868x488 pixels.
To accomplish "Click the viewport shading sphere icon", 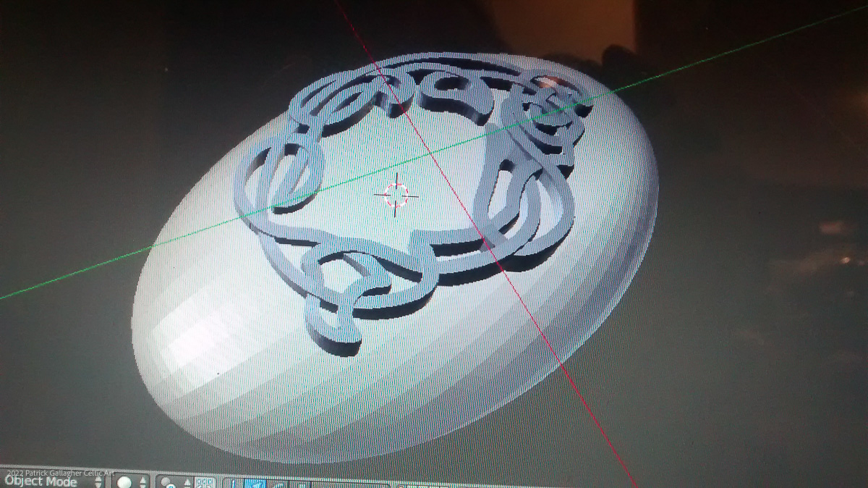I will 125,482.
